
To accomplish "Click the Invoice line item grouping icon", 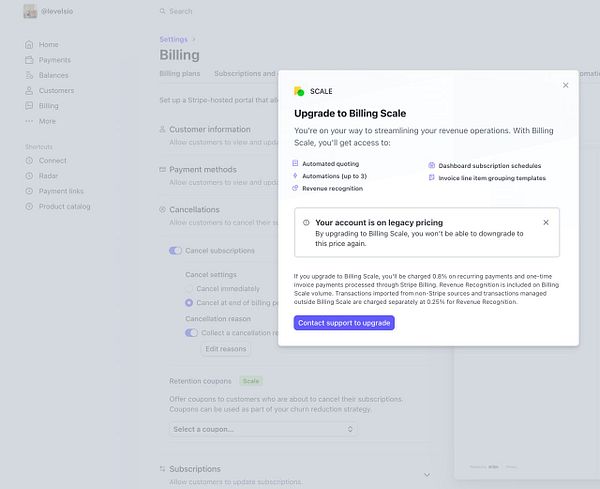I will click(432, 178).
